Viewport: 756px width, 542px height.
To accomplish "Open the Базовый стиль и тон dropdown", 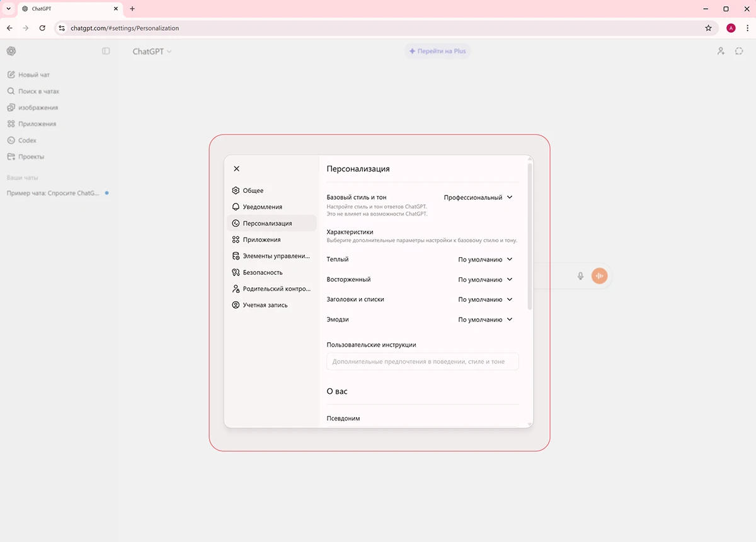I will [x=479, y=197].
